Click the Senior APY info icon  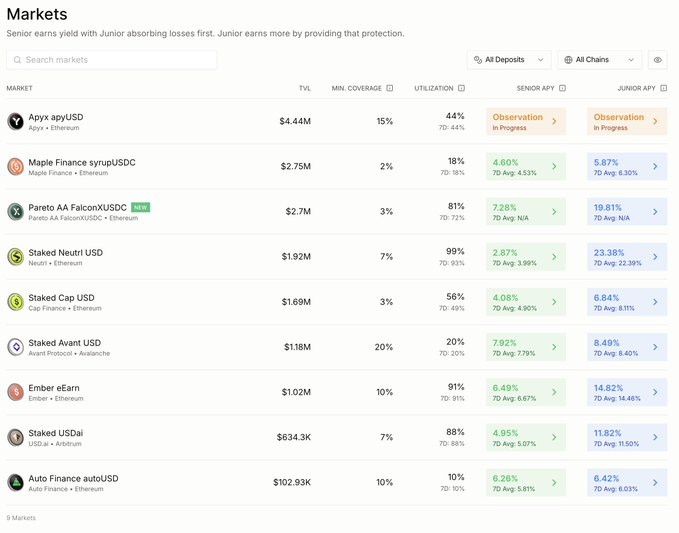click(562, 88)
